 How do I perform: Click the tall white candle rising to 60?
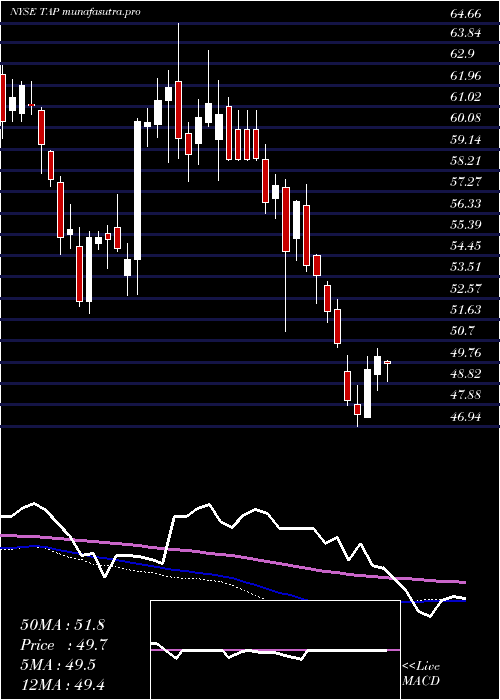click(138, 190)
